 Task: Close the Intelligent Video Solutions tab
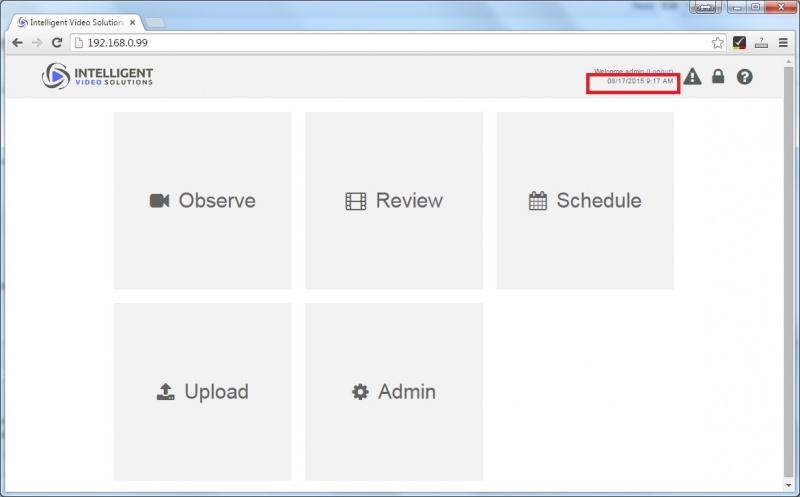(x=133, y=22)
